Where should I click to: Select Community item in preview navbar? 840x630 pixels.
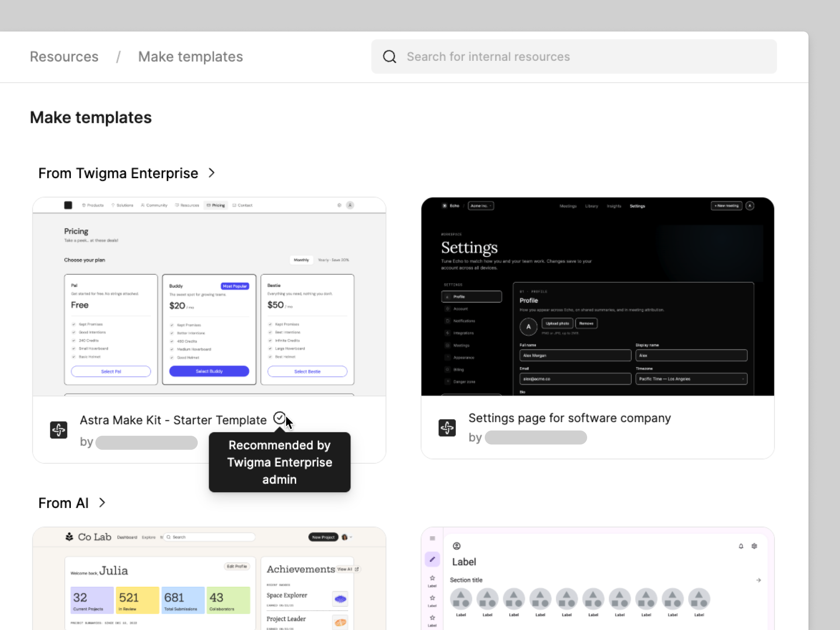(154, 205)
